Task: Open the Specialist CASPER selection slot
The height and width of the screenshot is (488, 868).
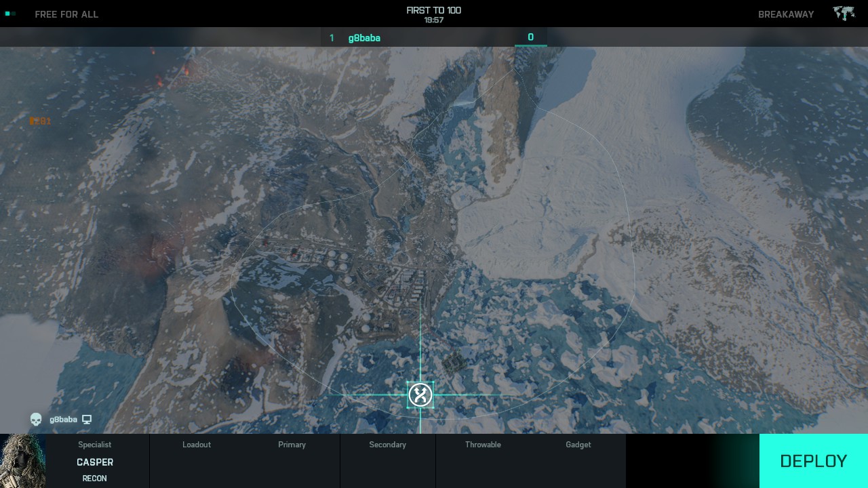Action: point(95,461)
